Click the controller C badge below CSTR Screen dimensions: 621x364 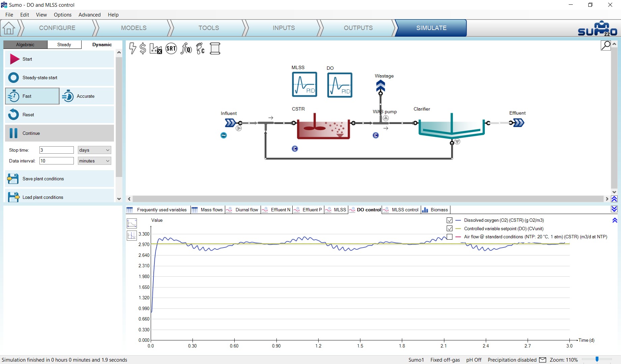coord(295,149)
